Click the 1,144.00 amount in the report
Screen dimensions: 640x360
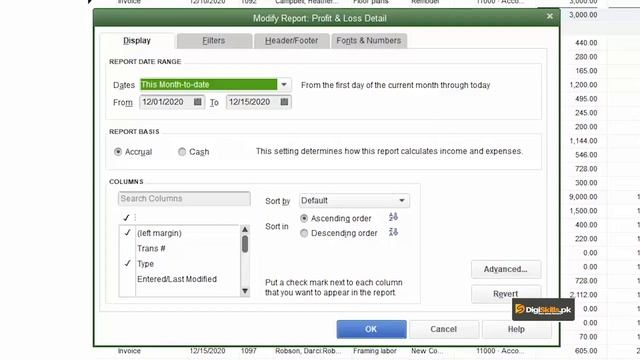pyautogui.click(x=583, y=141)
